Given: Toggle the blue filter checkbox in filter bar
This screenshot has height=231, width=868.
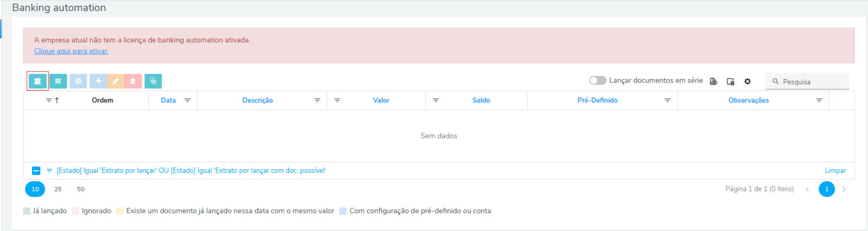Looking at the screenshot, I should tap(36, 171).
